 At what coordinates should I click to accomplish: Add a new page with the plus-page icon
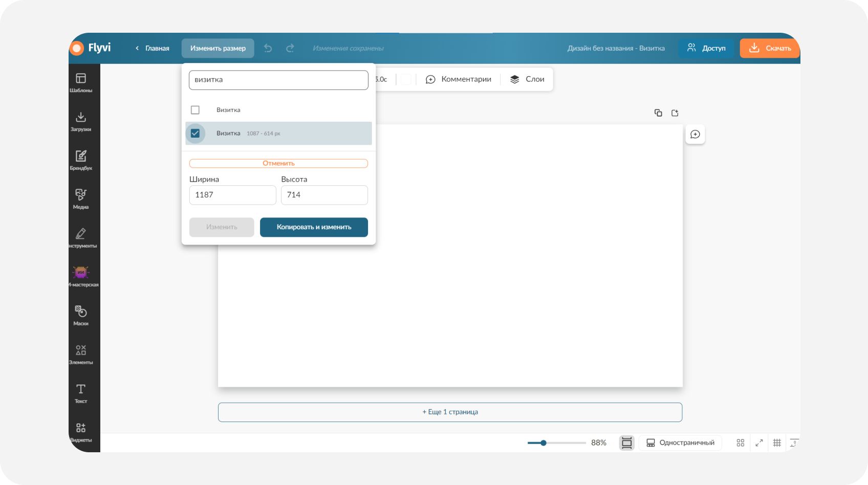pos(675,113)
